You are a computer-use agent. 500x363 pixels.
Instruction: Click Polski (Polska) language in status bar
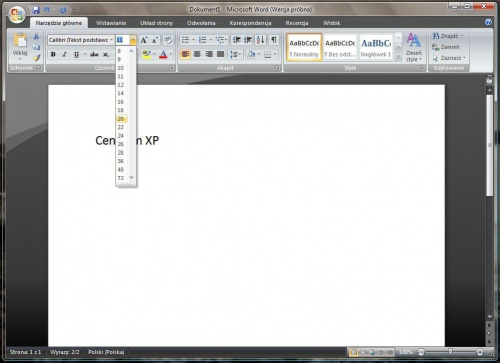(x=106, y=352)
